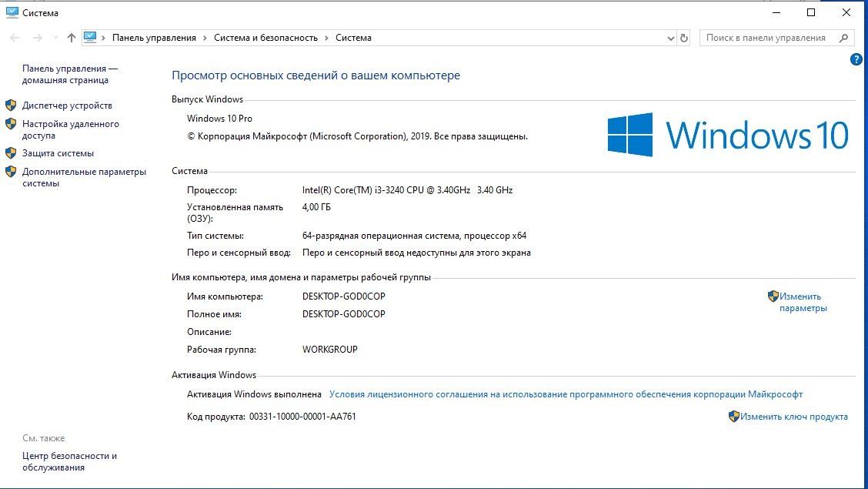Image resolution: width=868 pixels, height=489 pixels.
Task: Click the Windows 10 Pro edition text
Action: [220, 119]
